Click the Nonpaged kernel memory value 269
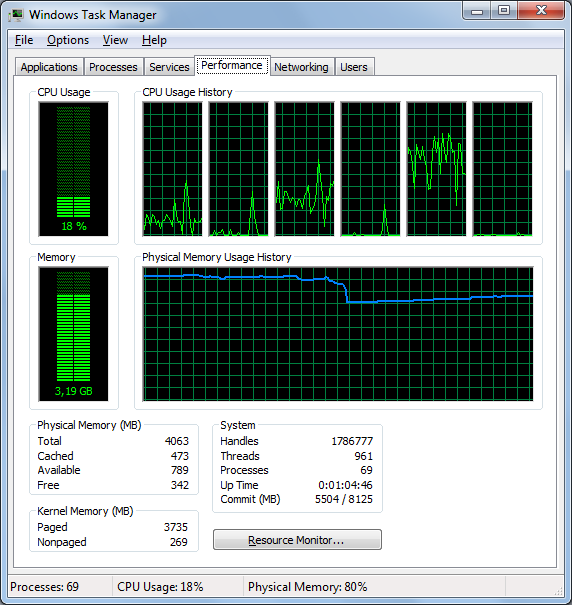The height and width of the screenshot is (605, 572). [x=179, y=542]
